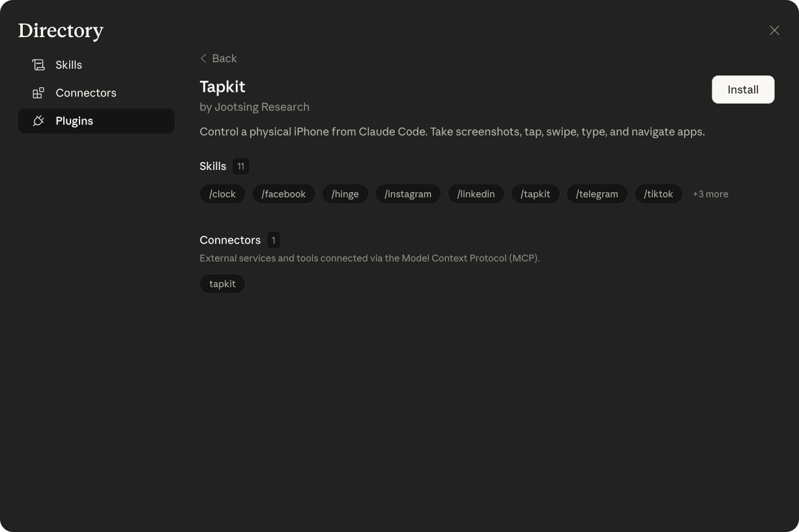The image size is (799, 532).
Task: Open the Jootsing Research author link
Action: (x=262, y=106)
